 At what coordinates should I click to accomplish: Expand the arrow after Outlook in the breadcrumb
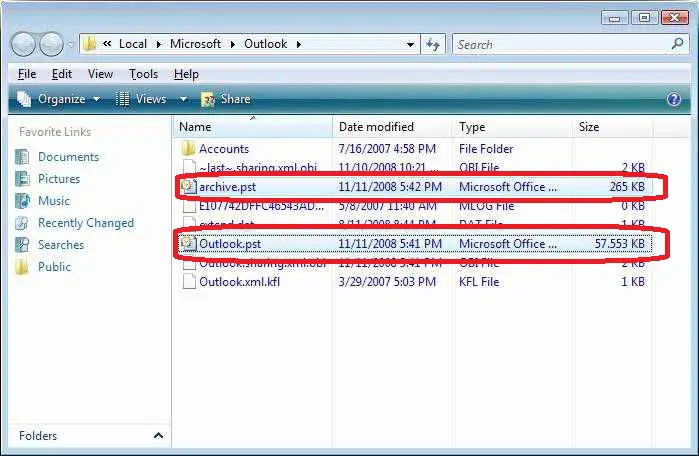(299, 44)
